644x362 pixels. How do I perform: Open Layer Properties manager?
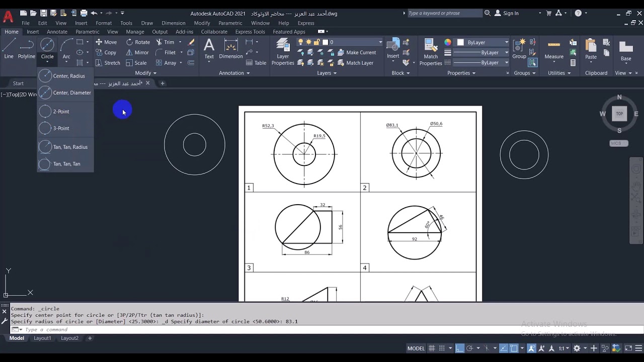coord(283,52)
